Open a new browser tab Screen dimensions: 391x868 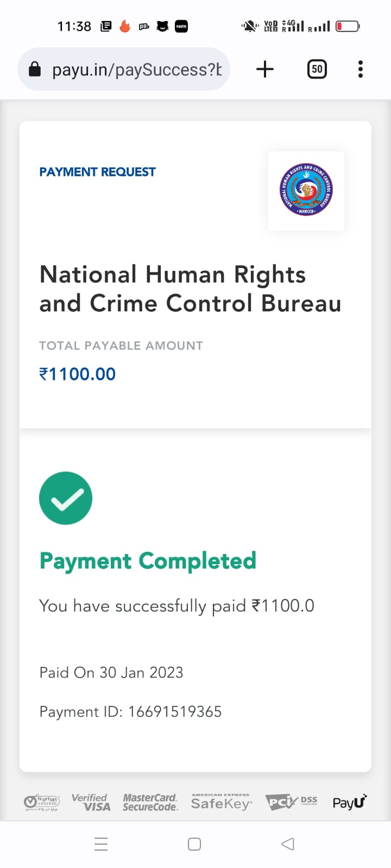[265, 69]
